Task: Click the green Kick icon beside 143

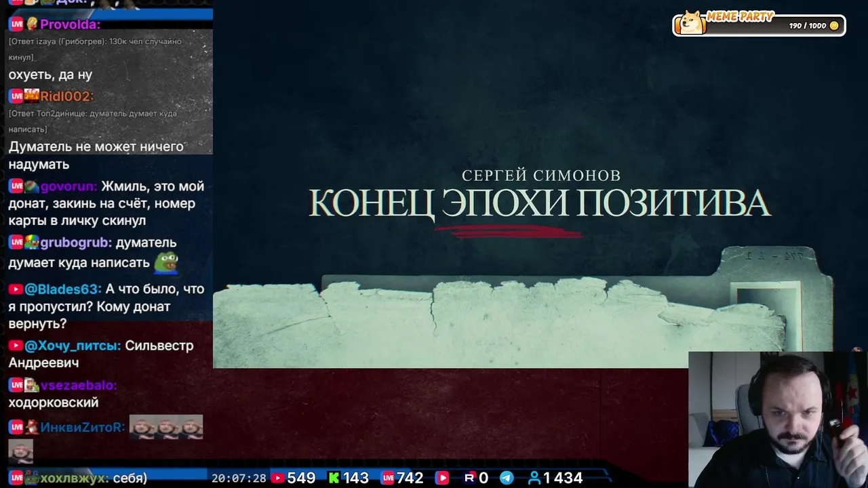Action: coord(334,478)
